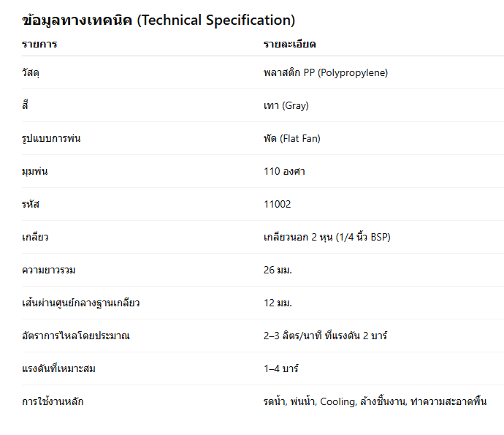The image size is (504, 435).
Task: Select the ความยาวรวม row label
Action: tap(49, 271)
